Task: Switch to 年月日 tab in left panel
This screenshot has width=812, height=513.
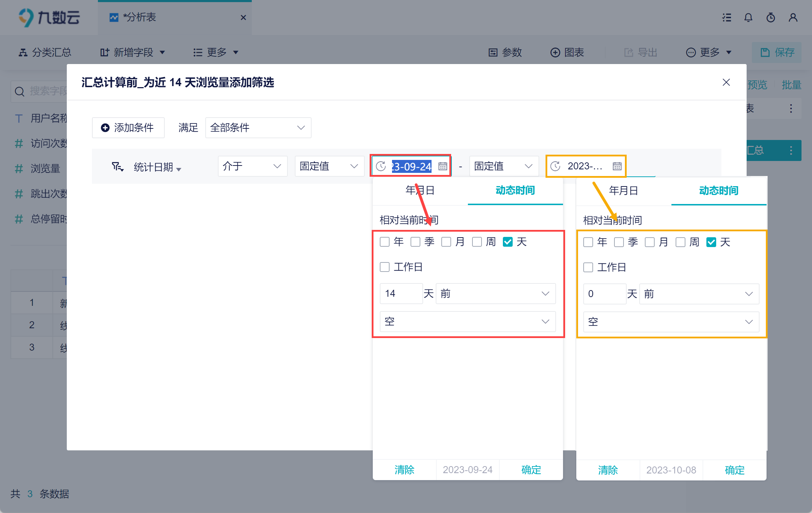Action: click(420, 190)
